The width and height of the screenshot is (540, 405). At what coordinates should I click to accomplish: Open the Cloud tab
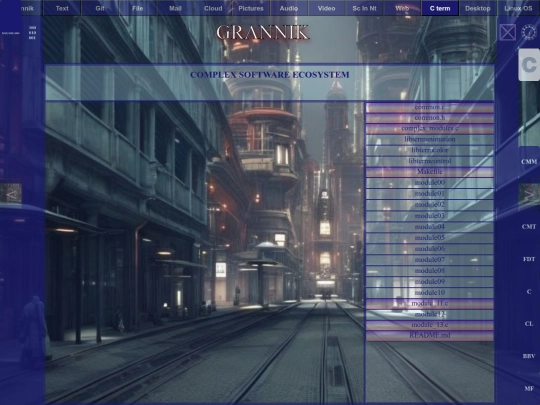213,8
